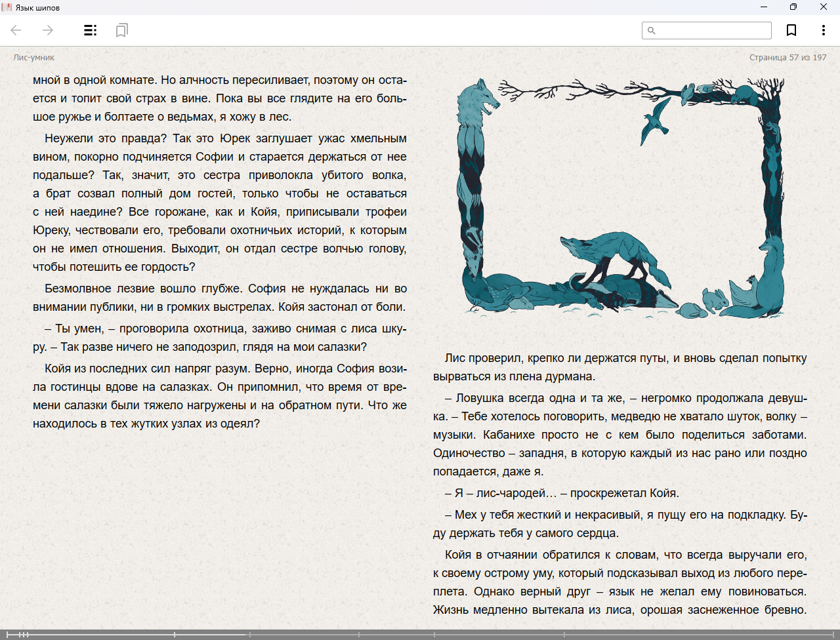
Task: Click the magnifier icon in search box
Action: point(652,31)
